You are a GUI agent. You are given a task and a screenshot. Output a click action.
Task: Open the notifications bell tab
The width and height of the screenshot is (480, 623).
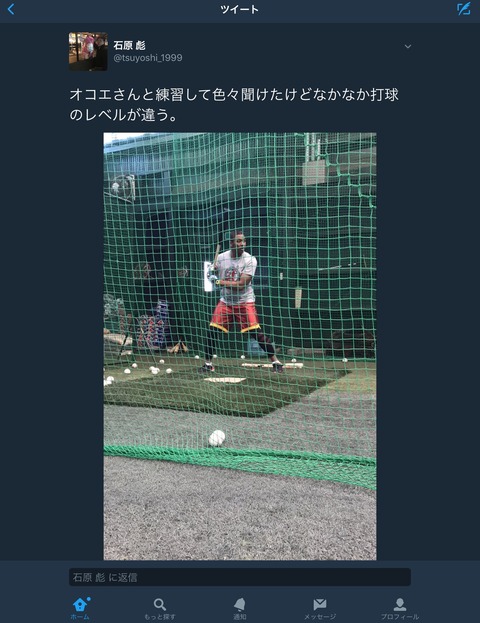pos(240,604)
